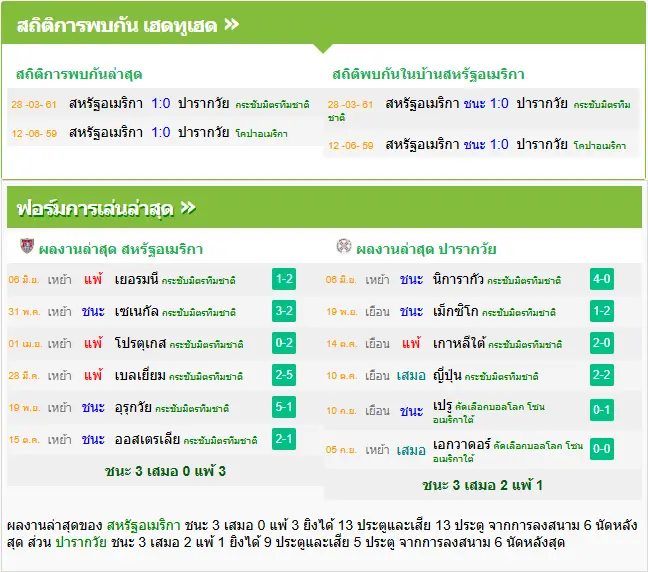648x572 pixels.
Task: Open the 2-5 score badge for เบลเยี่ยม match
Action: 284,375
